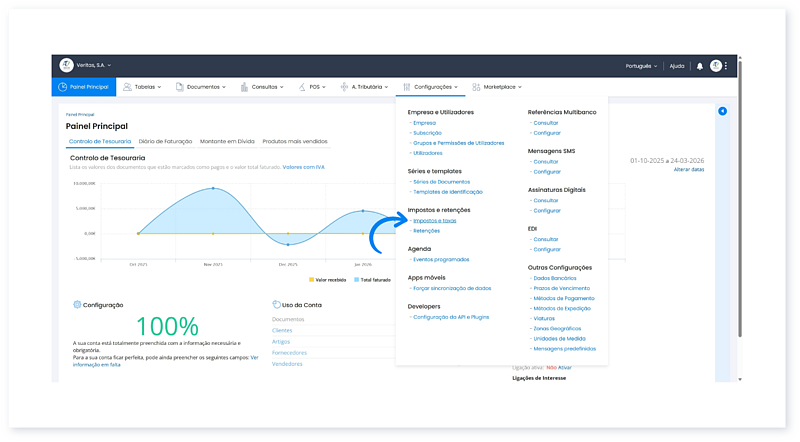Click the Painel Principal clock icon
800x442 pixels.
tap(62, 87)
